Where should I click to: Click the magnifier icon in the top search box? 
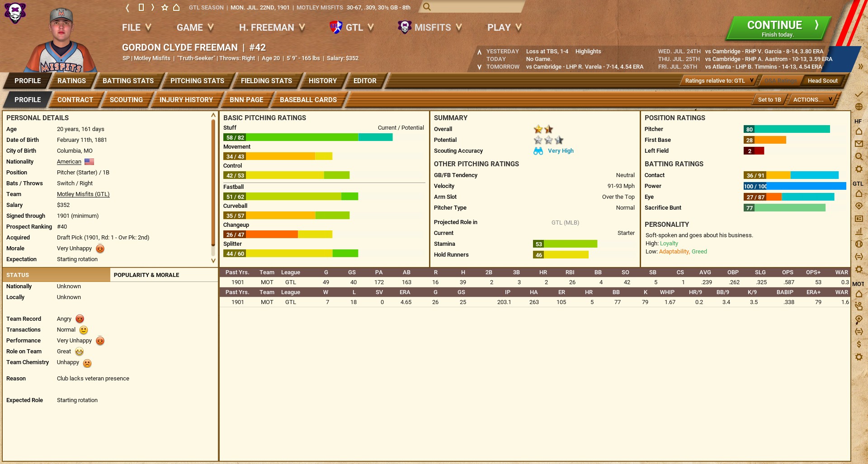[427, 7]
